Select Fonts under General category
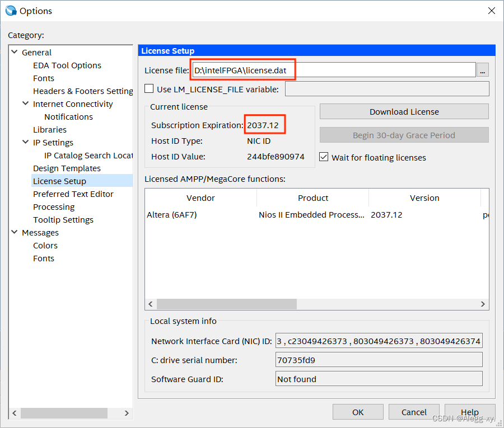 44,78
